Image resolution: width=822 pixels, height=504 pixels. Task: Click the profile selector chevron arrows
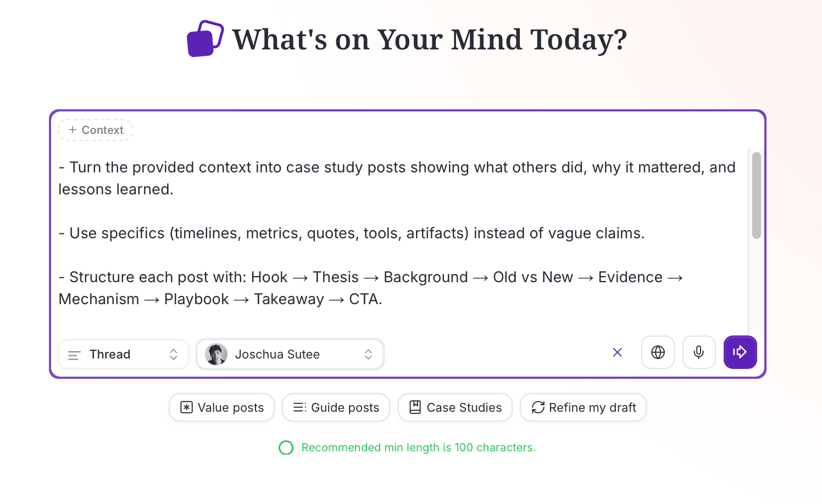[368, 354]
